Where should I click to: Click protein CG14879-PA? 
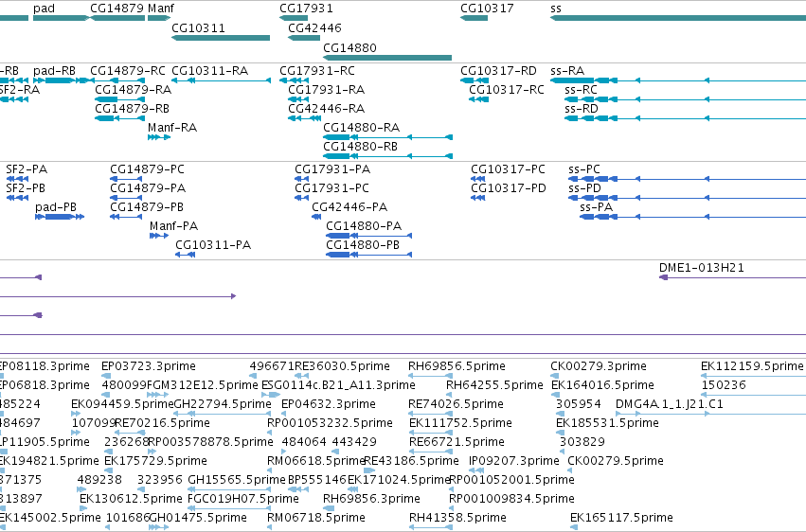tap(148, 188)
